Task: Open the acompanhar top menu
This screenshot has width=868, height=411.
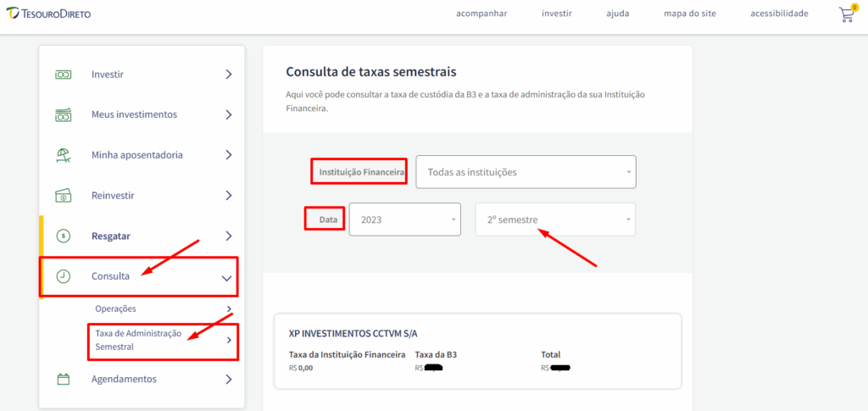Action: [481, 14]
